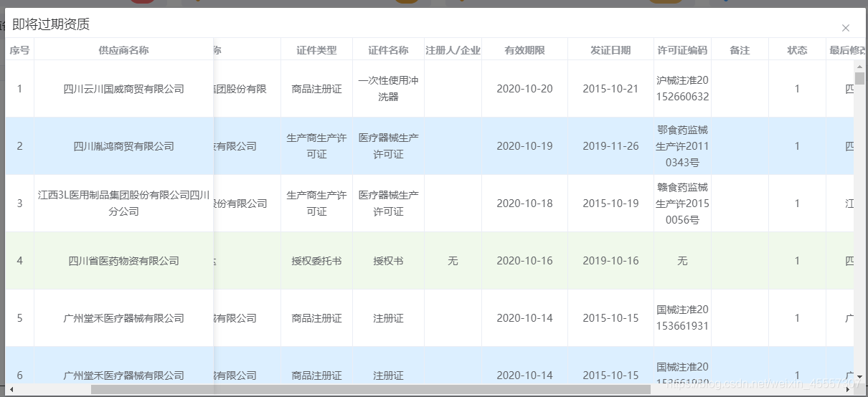The height and width of the screenshot is (397, 868).
Task: Click the 授权委托书 certificate type
Action: click(316, 261)
